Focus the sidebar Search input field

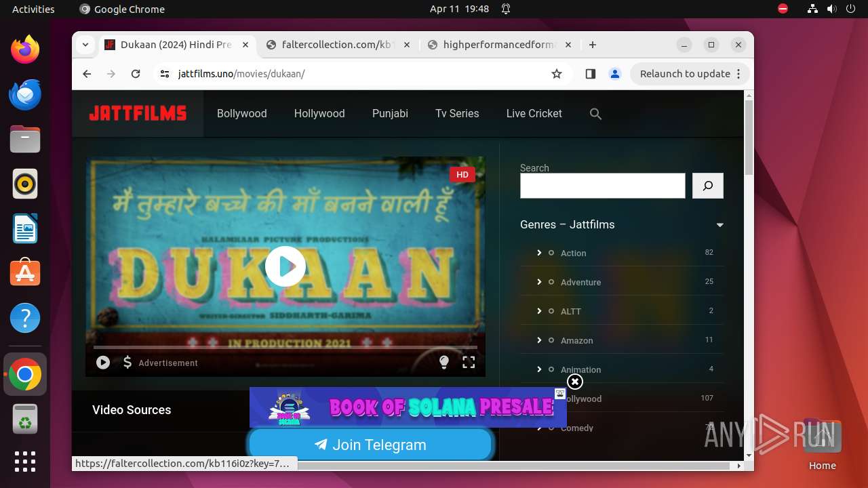click(602, 186)
